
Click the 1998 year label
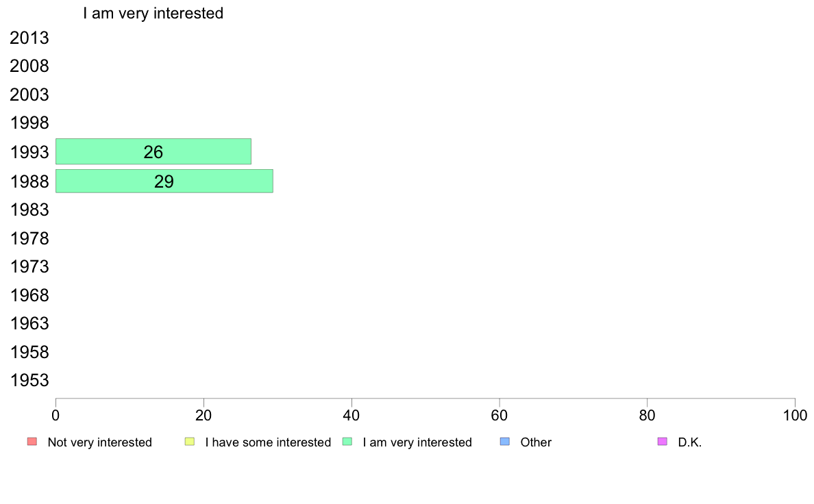pyautogui.click(x=29, y=123)
